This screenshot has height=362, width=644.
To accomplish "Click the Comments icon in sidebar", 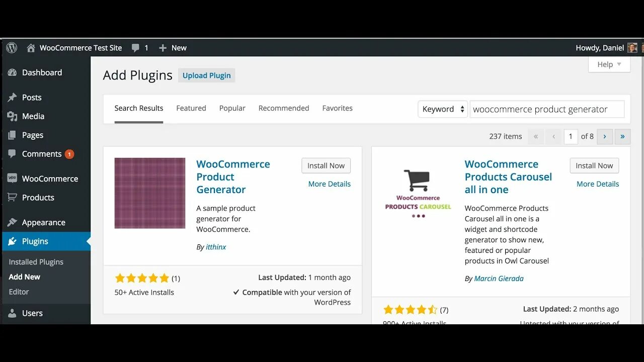I will 12,154.
